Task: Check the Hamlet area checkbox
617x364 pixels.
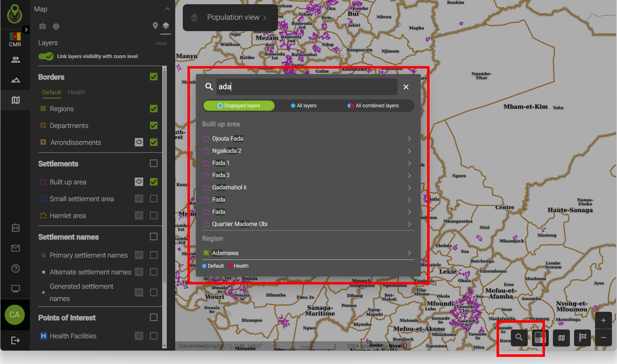Action: [154, 215]
